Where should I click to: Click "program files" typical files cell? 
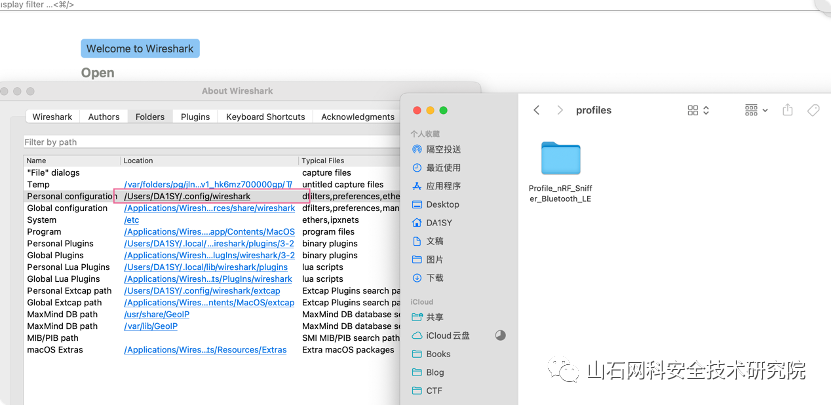[x=328, y=232]
